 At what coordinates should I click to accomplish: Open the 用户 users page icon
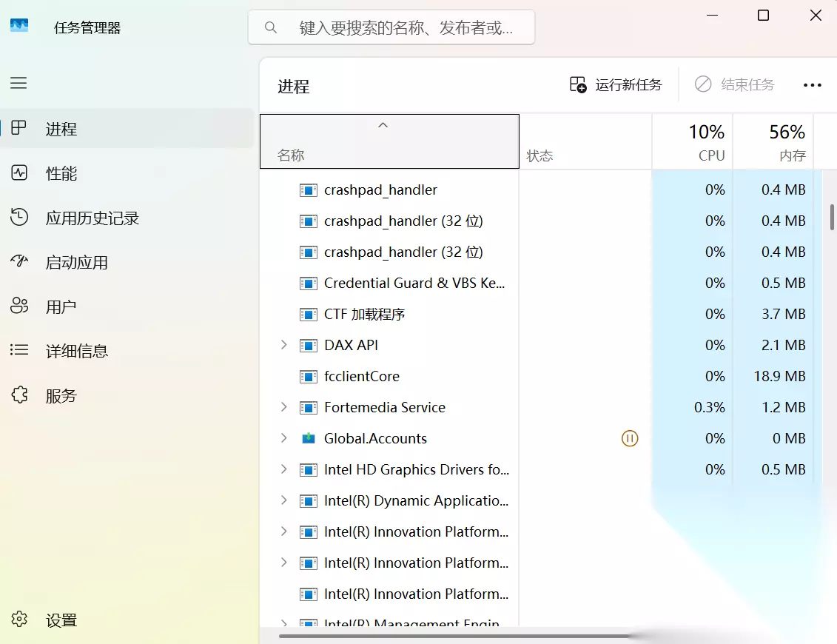tap(19, 306)
